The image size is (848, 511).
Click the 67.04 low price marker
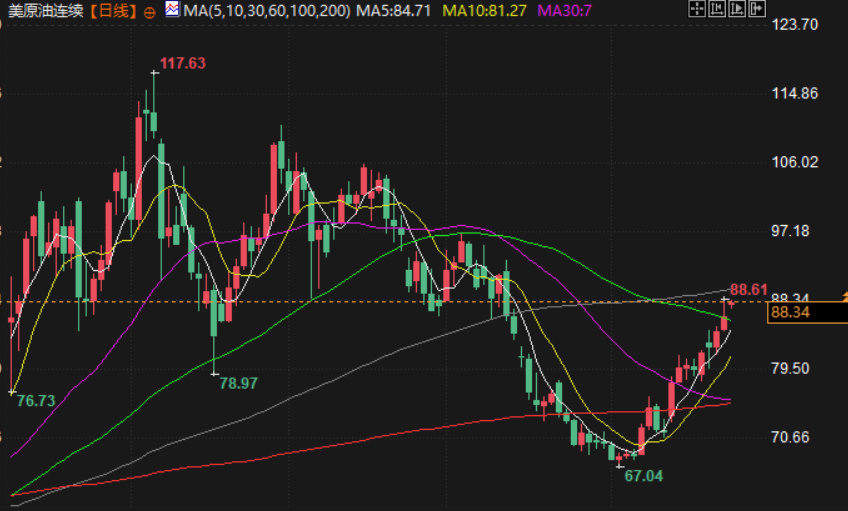(644, 476)
